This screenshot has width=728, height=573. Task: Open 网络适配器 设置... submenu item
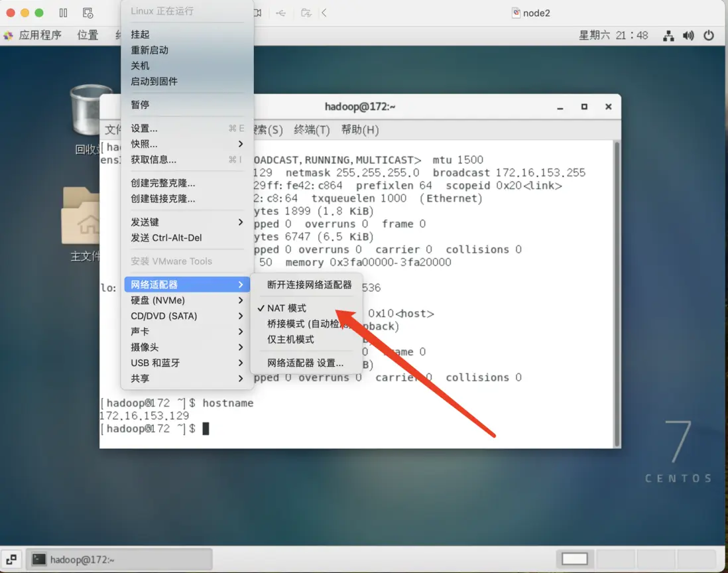tap(306, 363)
